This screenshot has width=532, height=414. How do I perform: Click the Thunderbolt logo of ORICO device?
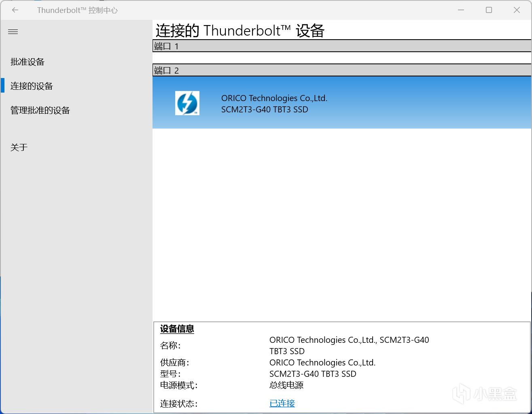[187, 103]
